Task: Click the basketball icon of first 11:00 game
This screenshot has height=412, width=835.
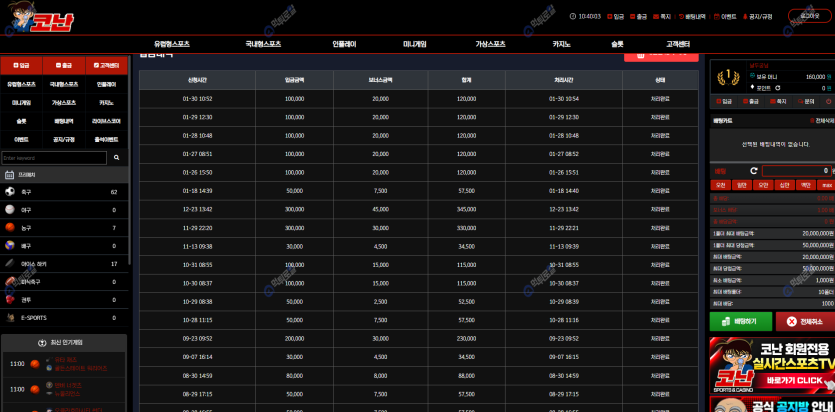Action: click(x=35, y=364)
